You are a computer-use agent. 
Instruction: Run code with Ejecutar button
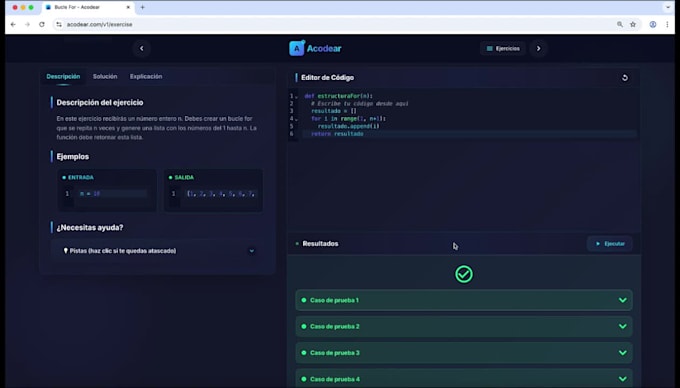pyautogui.click(x=610, y=244)
